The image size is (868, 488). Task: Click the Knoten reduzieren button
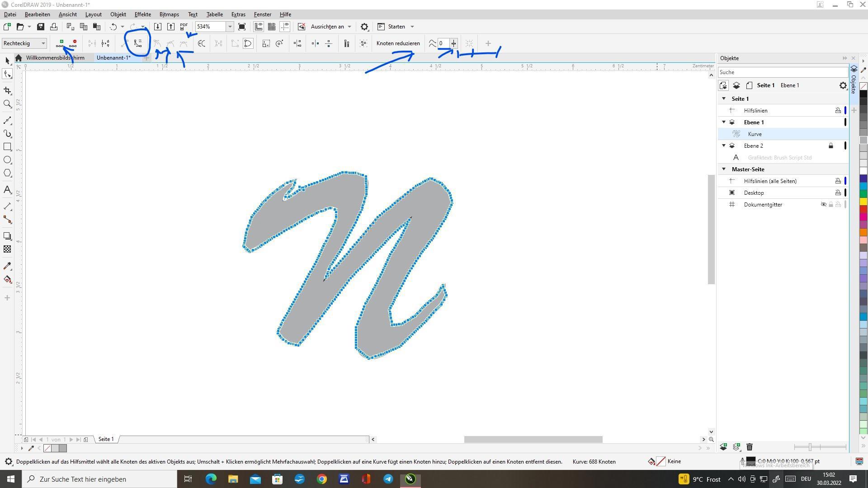point(398,43)
